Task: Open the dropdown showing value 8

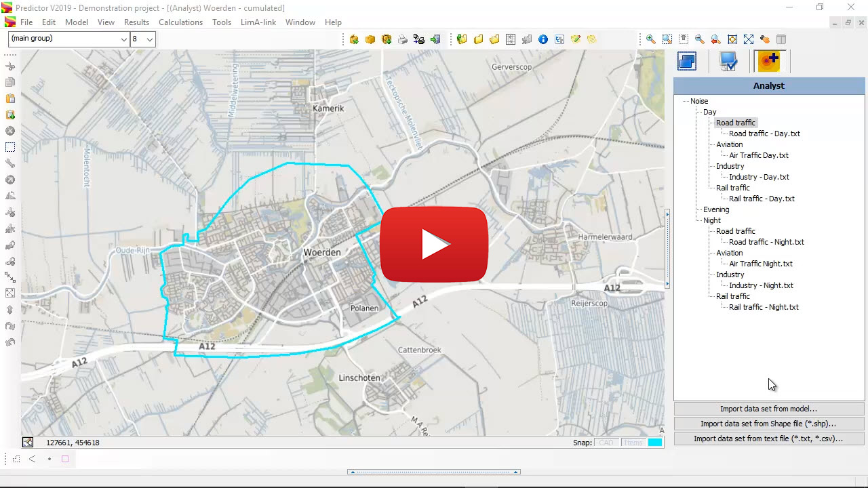Action: click(x=143, y=39)
